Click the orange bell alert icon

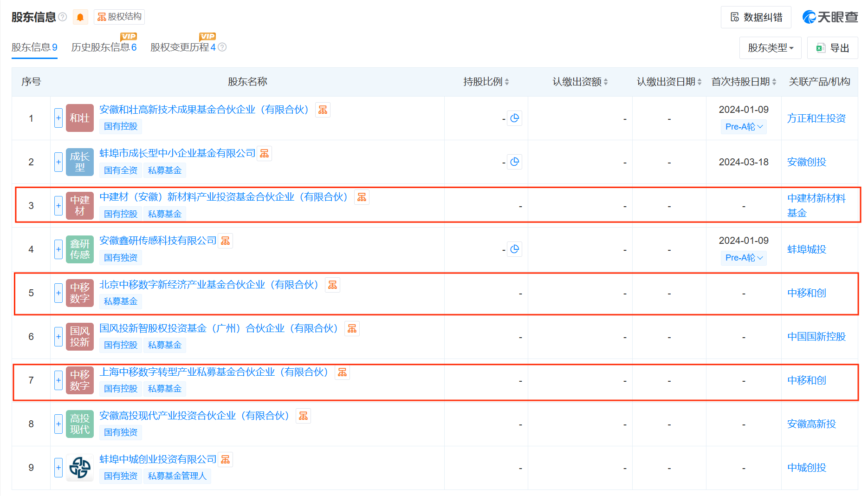click(80, 17)
